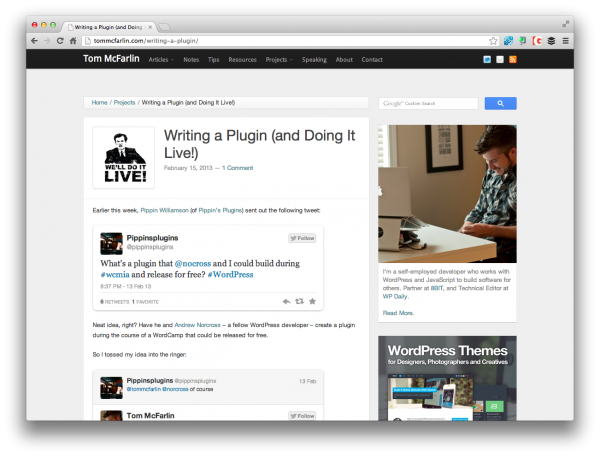Click @nocross mention in the tweet

192,263
